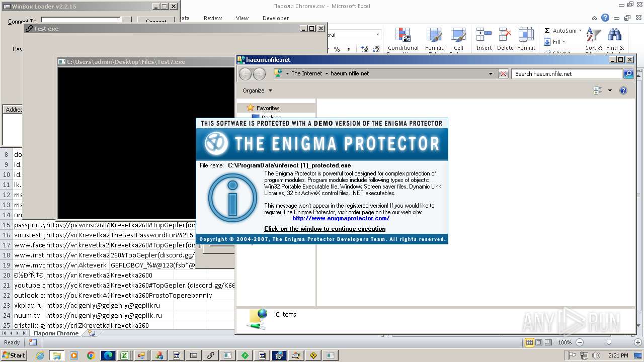Click macro recording icon in Excel status bar
Image resolution: width=644 pixels, height=362 pixels.
point(33,342)
